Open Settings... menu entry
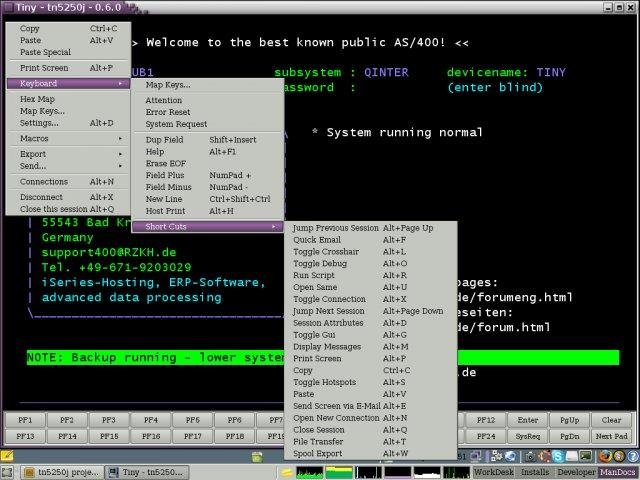640x480 pixels. point(68,123)
